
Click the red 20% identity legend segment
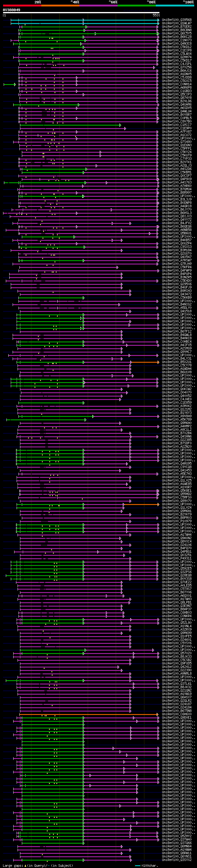point(22,6)
